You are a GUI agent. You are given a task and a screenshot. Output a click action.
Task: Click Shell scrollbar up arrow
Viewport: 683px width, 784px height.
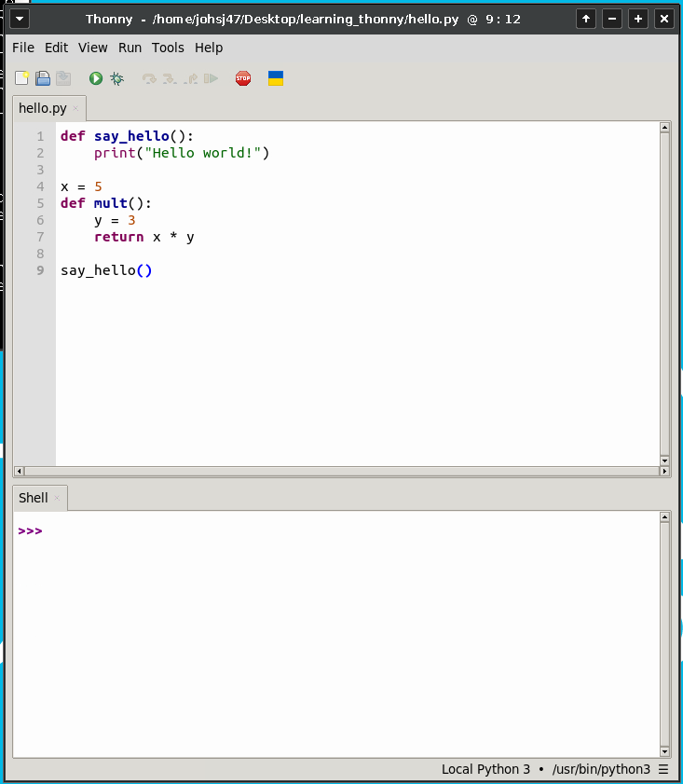coord(664,517)
